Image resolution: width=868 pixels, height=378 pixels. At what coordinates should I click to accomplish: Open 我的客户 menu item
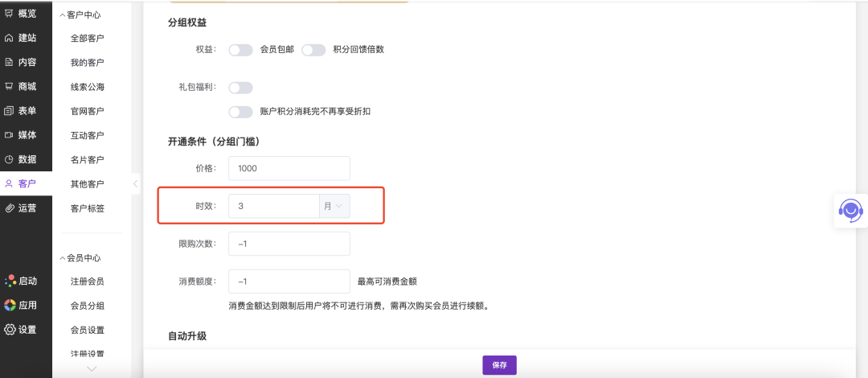[88, 63]
